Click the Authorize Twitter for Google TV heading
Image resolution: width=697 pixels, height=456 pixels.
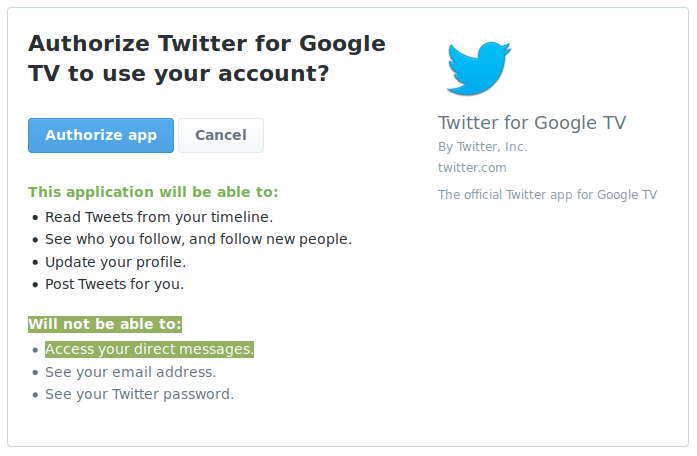point(206,58)
